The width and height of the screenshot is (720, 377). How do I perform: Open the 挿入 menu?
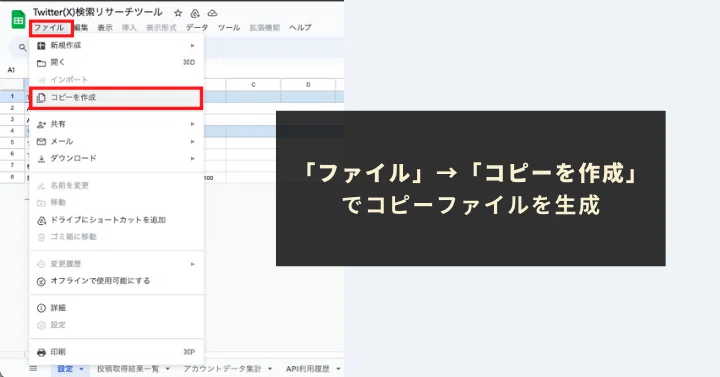(x=129, y=28)
